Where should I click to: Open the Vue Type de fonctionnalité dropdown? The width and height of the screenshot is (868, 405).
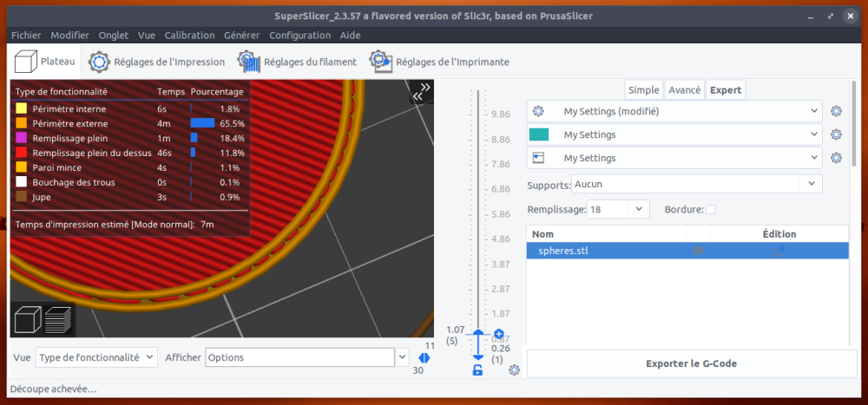(x=96, y=357)
